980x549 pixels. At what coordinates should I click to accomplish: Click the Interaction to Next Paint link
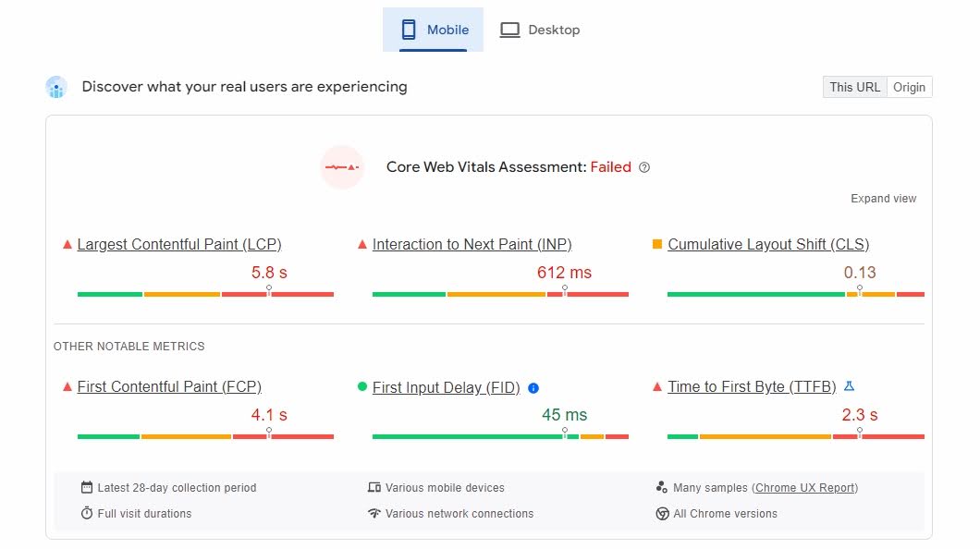472,244
